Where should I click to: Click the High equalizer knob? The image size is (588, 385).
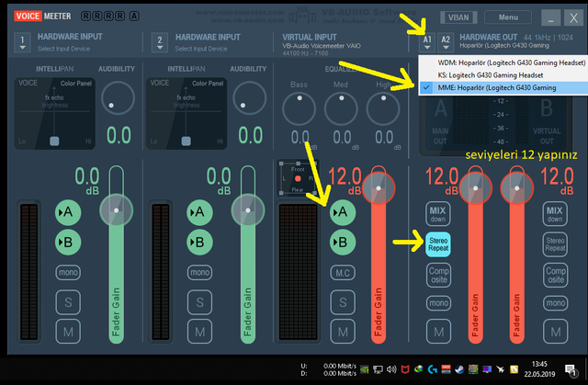(x=383, y=108)
